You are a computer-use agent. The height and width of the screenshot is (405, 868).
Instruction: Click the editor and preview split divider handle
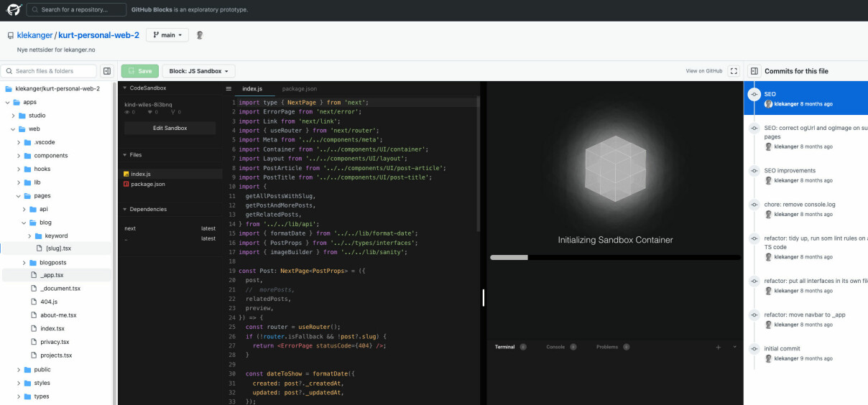point(484,297)
